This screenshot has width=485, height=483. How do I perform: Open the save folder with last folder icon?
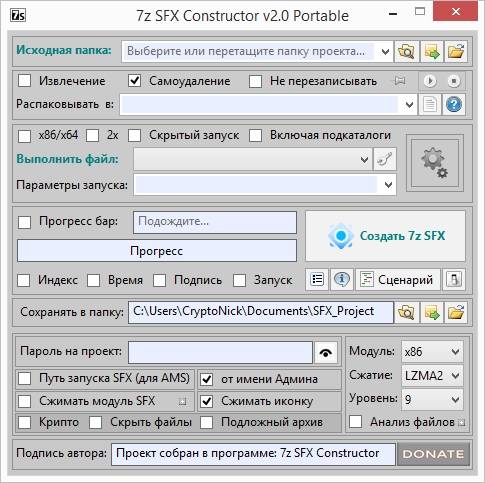456,312
